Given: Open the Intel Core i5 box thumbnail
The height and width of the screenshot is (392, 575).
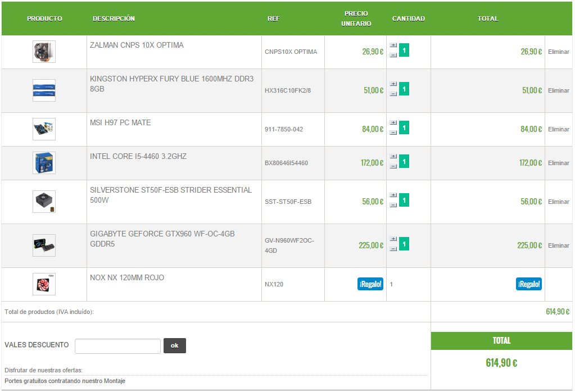Looking at the screenshot, I should pyautogui.click(x=44, y=163).
